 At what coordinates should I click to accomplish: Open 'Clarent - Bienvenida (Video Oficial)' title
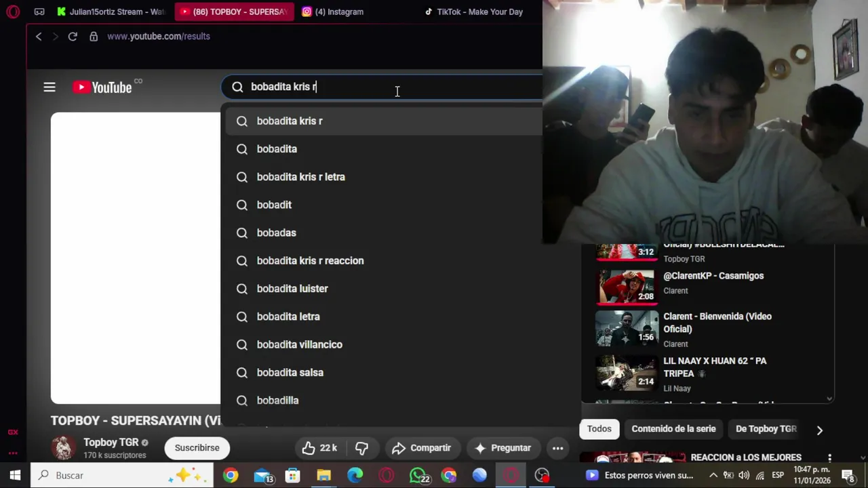pos(717,323)
